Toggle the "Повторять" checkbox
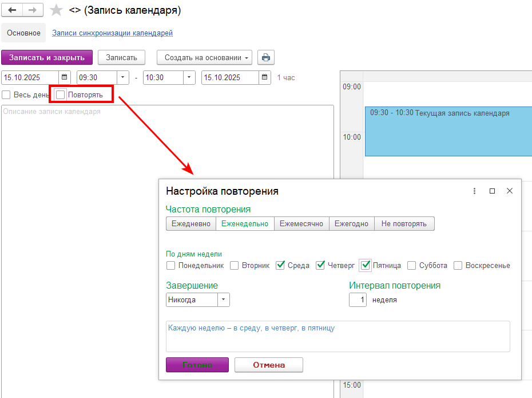Image resolution: width=532 pixels, height=398 pixels. (x=61, y=94)
